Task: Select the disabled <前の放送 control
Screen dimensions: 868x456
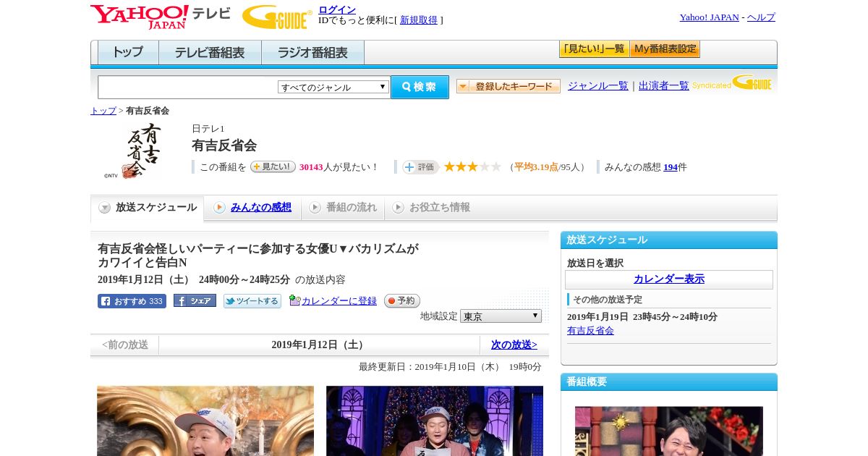Action: pos(125,345)
